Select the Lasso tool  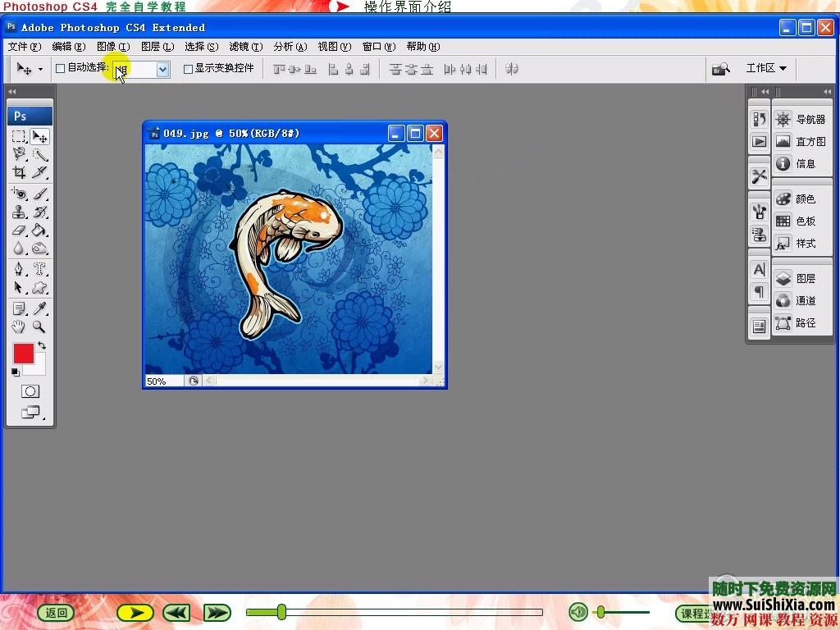[19, 155]
